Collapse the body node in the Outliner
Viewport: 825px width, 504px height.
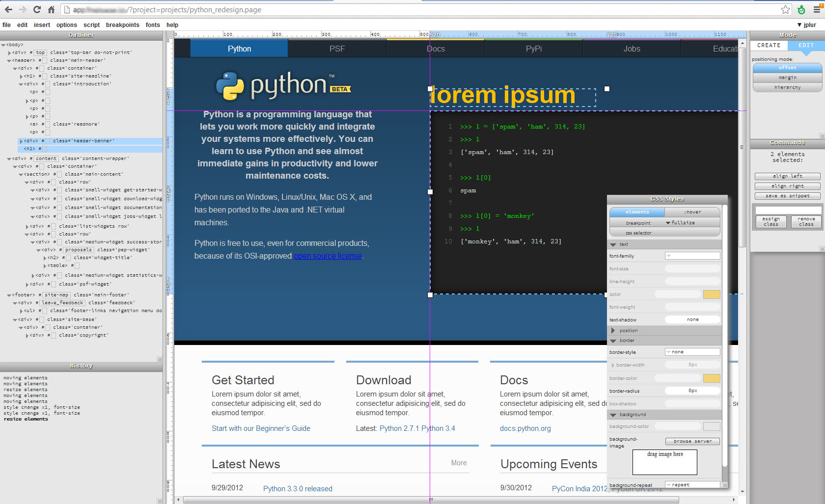(3, 45)
